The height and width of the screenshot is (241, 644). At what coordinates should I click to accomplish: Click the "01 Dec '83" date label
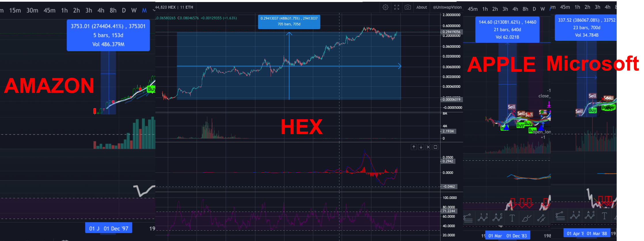tap(516, 236)
